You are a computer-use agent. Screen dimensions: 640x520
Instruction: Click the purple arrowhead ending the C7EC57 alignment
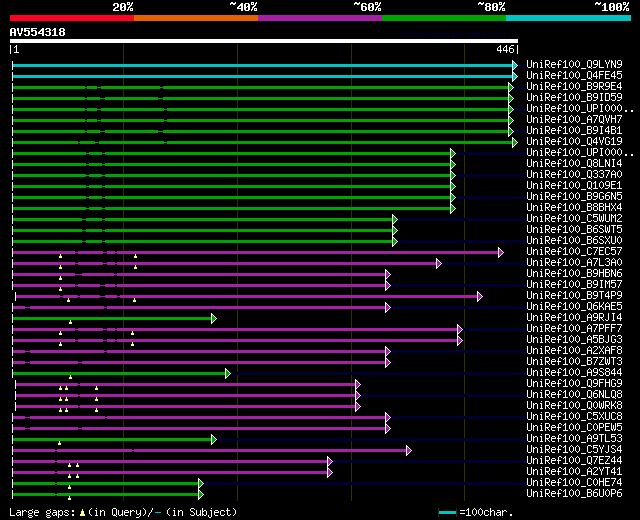tap(501, 253)
